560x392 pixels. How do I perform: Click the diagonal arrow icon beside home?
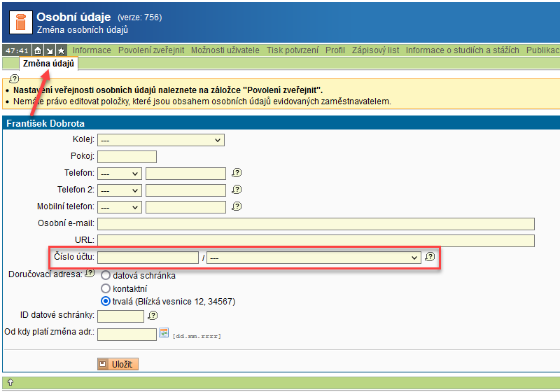pyautogui.click(x=50, y=50)
